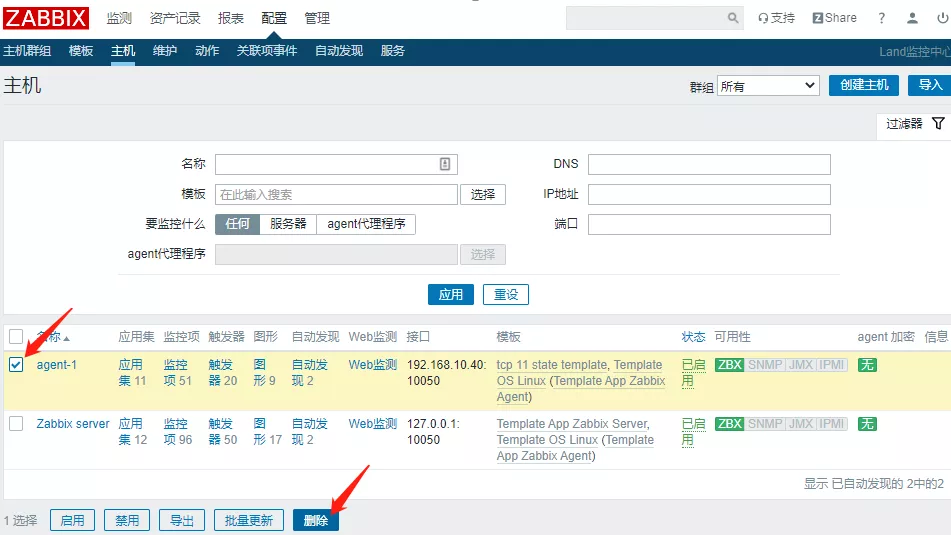
Task: Sort hosts by the 名称 column header
Action: tap(52, 337)
